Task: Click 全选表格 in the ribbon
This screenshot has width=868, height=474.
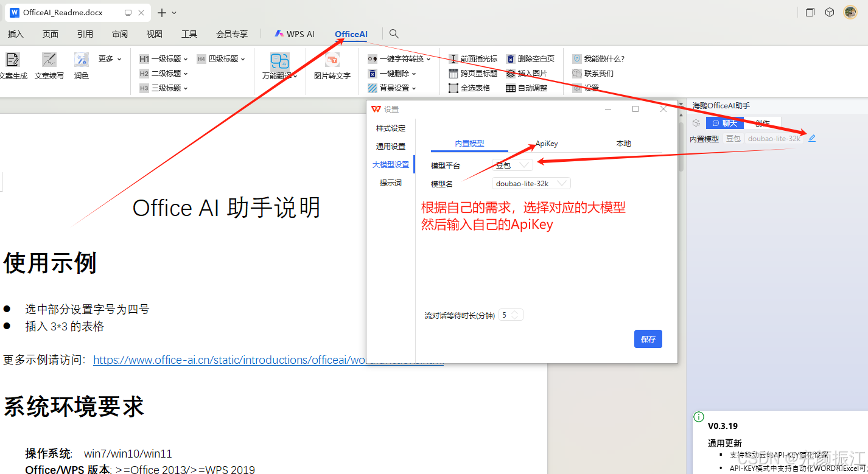Action: [469, 88]
